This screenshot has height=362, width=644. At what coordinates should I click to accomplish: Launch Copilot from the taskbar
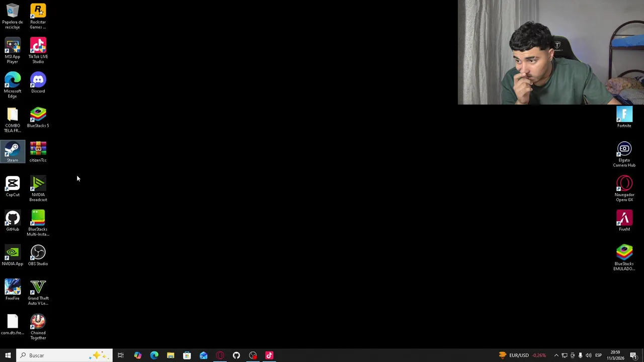[137, 355]
